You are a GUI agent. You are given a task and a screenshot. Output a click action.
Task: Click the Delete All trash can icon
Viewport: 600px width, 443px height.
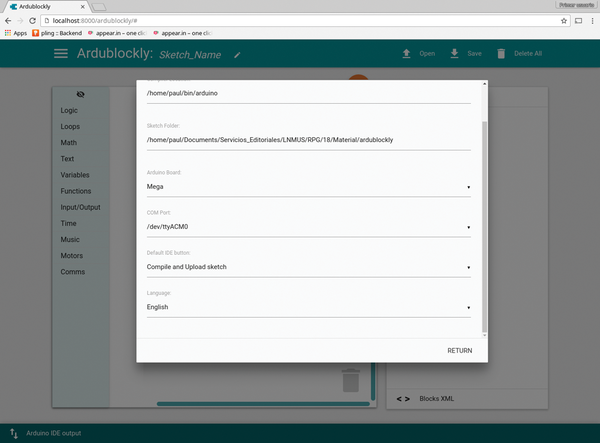click(x=501, y=54)
